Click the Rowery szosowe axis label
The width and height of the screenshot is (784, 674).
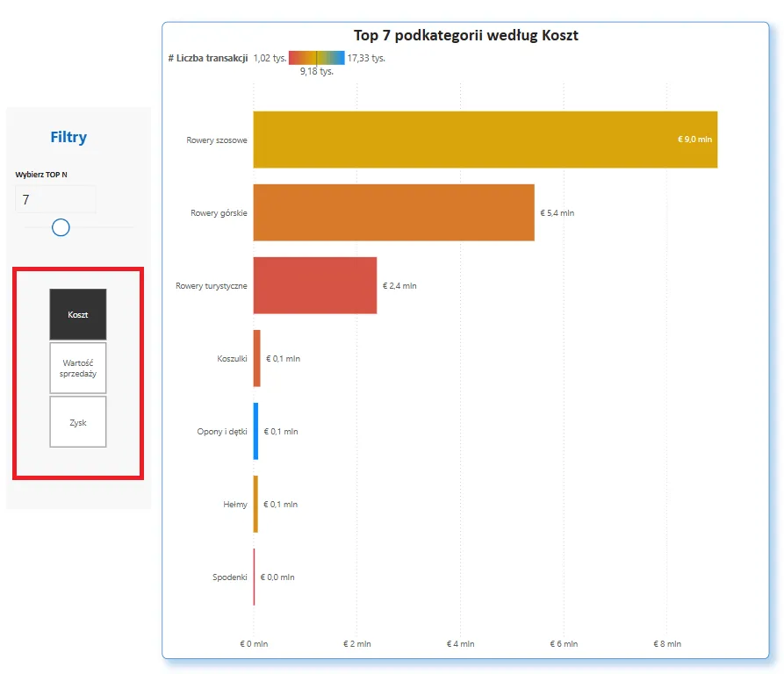217,140
